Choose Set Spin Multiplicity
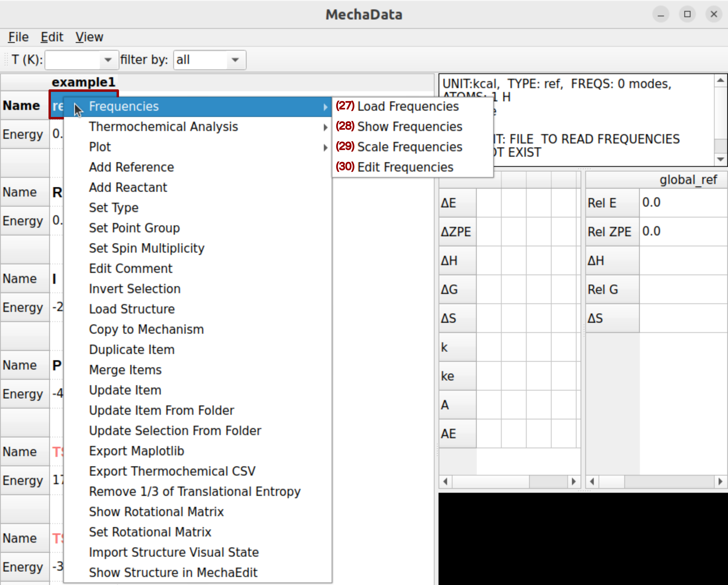 tap(197, 248)
